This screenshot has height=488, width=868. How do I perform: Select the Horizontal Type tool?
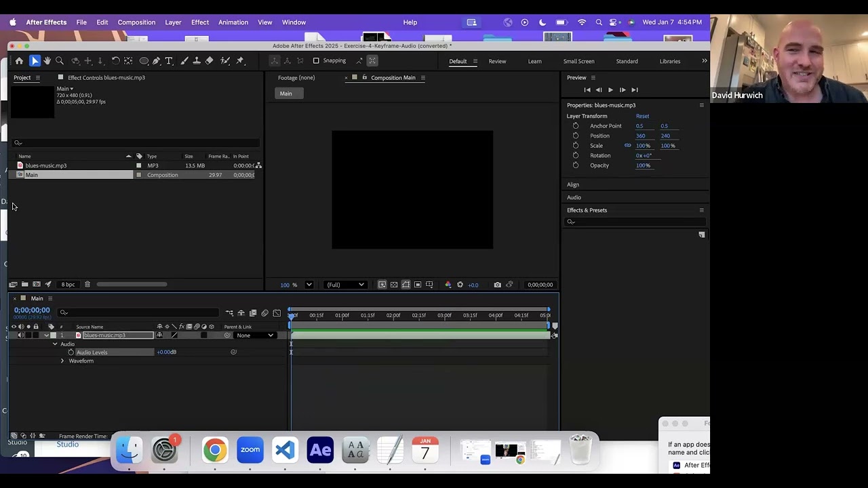click(170, 61)
